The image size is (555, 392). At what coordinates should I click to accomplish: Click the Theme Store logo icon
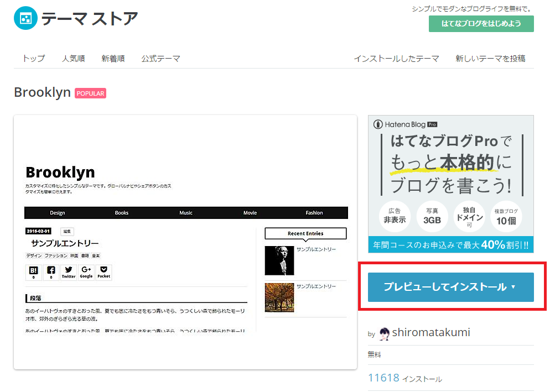pos(25,18)
